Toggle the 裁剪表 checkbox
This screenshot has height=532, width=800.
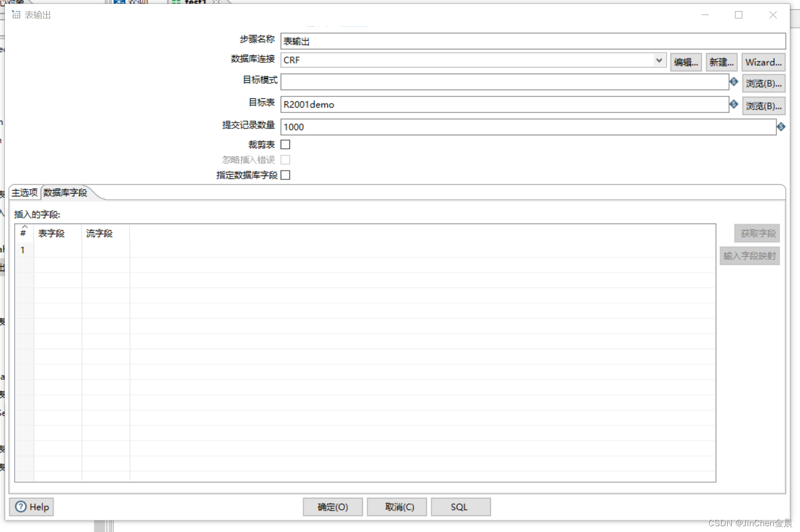click(x=286, y=145)
